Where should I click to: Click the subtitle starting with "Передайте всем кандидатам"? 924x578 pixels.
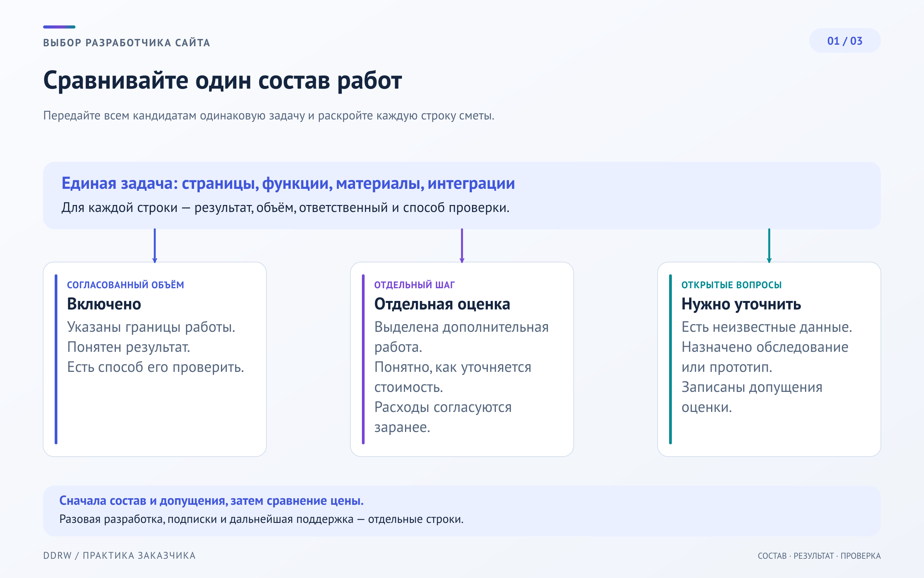coord(269,116)
